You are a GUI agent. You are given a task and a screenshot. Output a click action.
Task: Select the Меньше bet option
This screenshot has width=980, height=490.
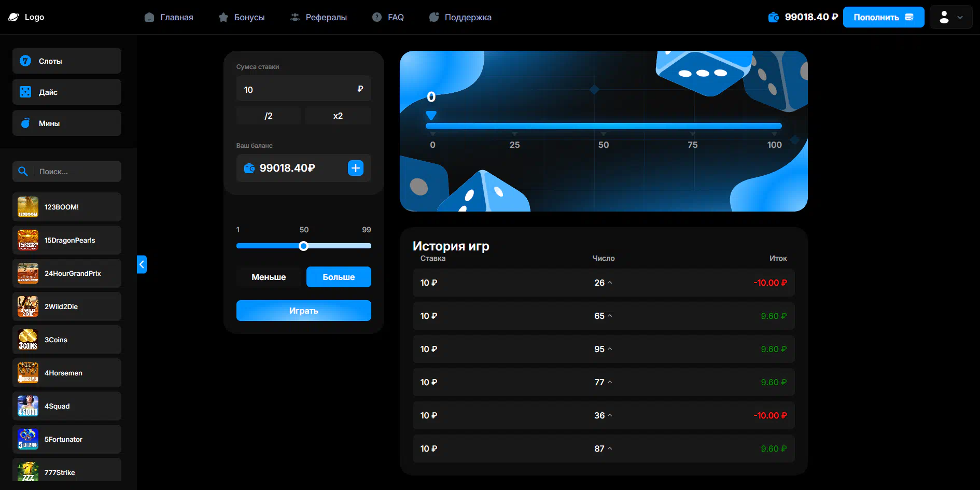tap(269, 277)
